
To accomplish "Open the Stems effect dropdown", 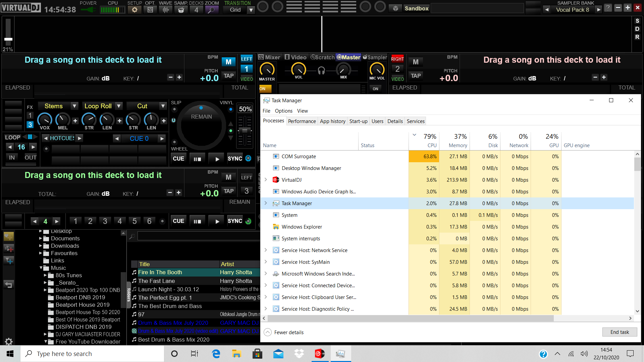I will pos(74,106).
